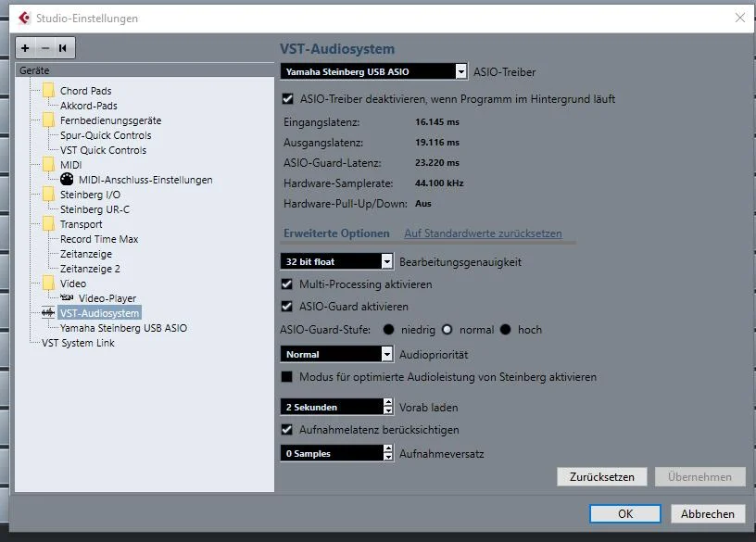Click the MIDI connector icon in tree

(67, 180)
